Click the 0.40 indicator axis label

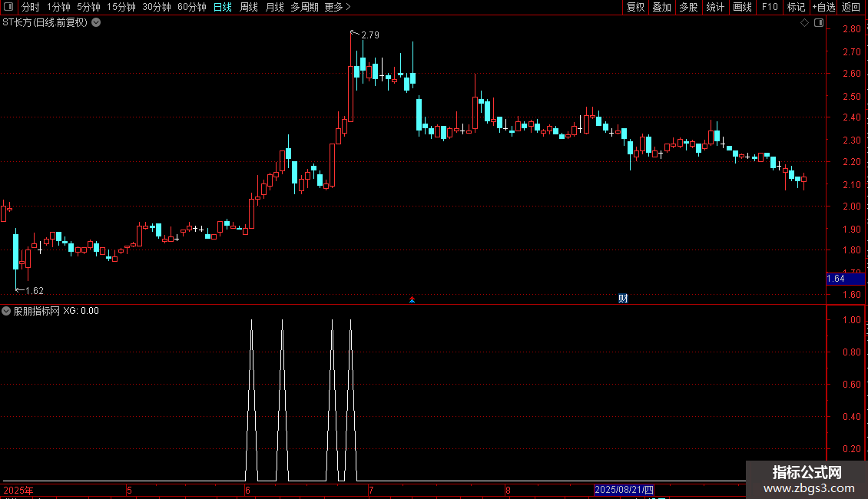[851, 417]
